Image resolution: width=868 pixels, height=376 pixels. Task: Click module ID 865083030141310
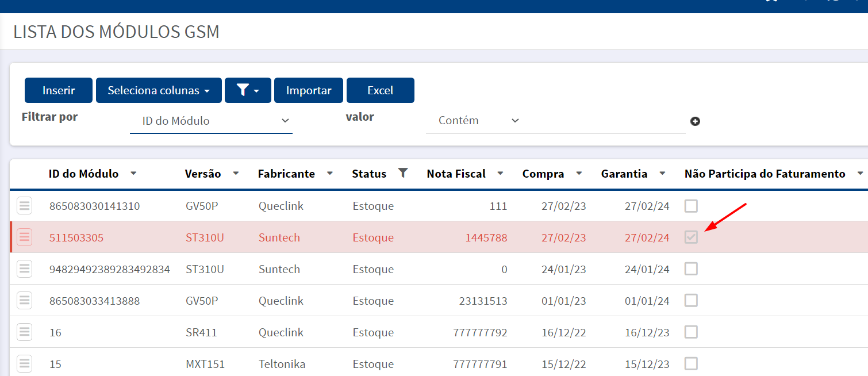click(x=94, y=206)
